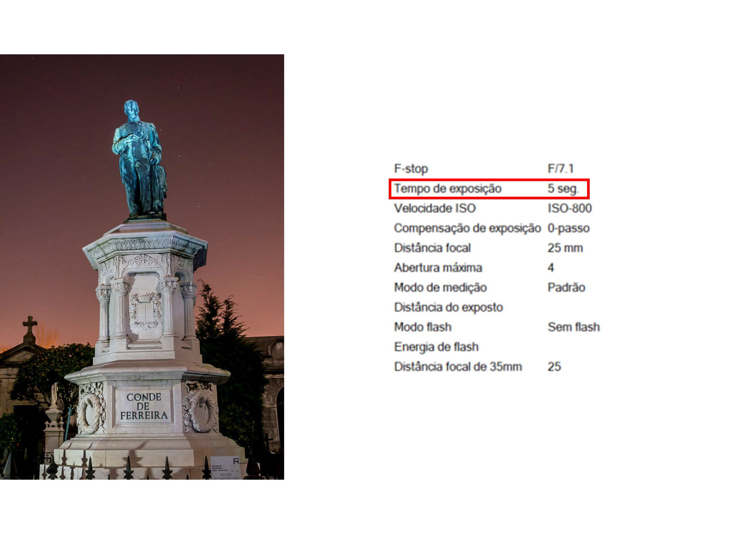
Task: Select the ISO-800 value
Action: tap(570, 208)
